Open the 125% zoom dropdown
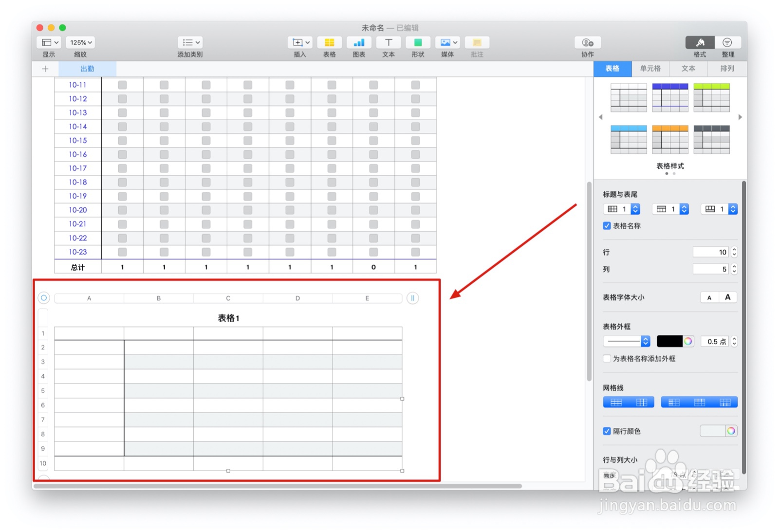The height and width of the screenshot is (532, 779). [81, 42]
